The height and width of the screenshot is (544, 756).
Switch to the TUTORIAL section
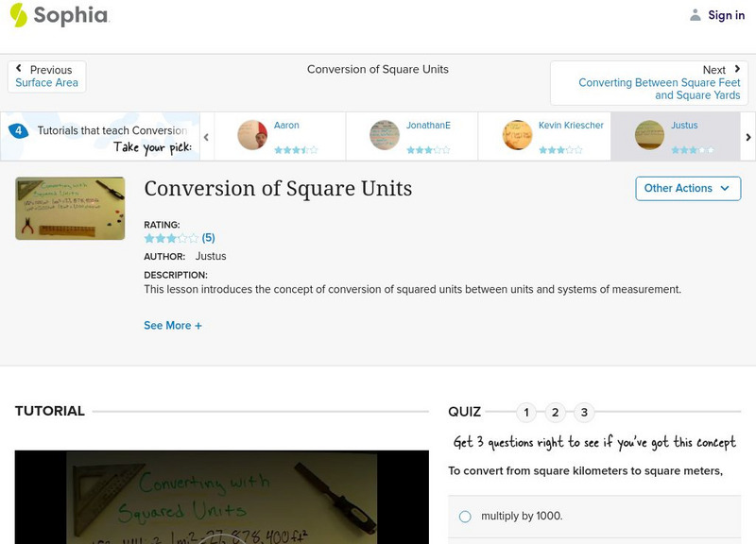[47, 412]
